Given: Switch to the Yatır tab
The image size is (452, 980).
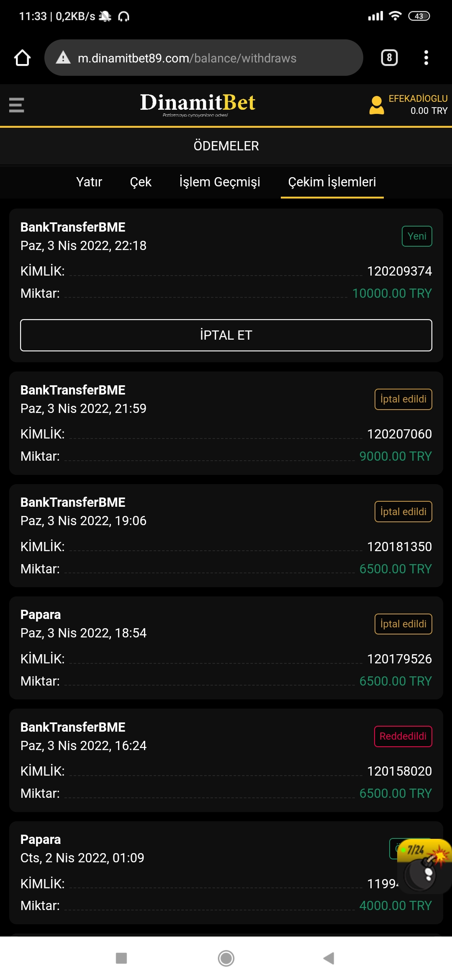Looking at the screenshot, I should pyautogui.click(x=89, y=182).
